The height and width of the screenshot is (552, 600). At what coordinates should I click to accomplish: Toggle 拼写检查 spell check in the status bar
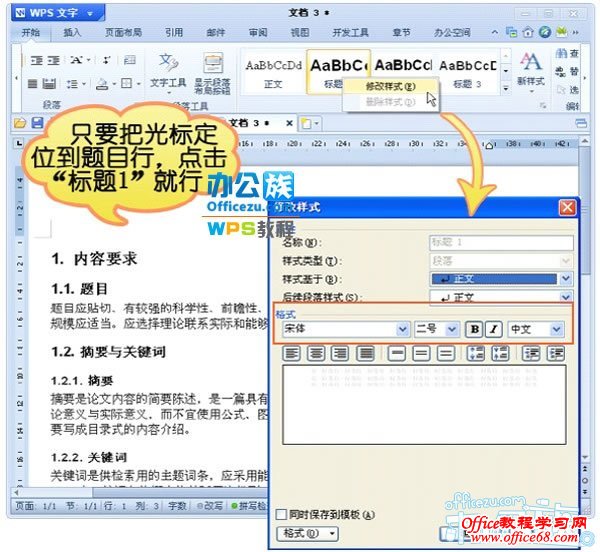[249, 506]
